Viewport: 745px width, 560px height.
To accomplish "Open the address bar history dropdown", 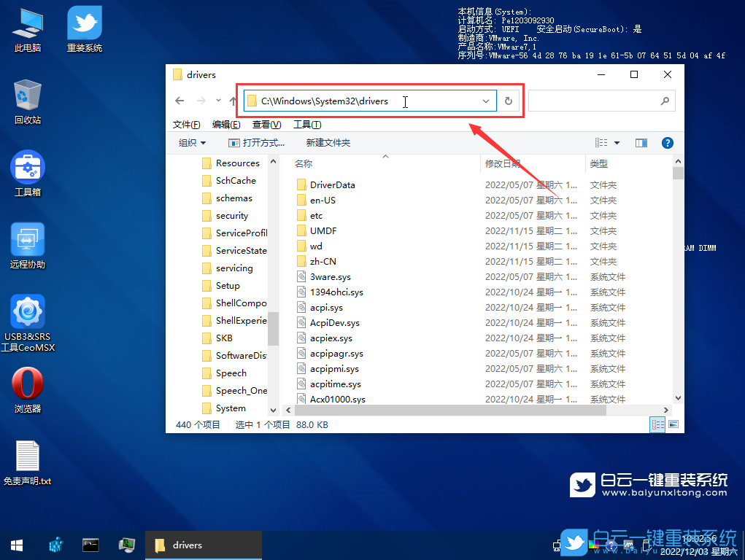I will click(x=487, y=101).
